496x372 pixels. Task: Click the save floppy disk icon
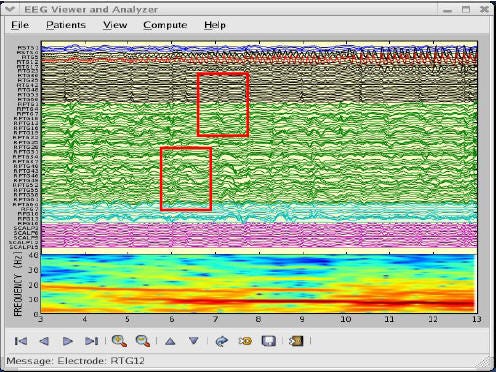(x=269, y=341)
